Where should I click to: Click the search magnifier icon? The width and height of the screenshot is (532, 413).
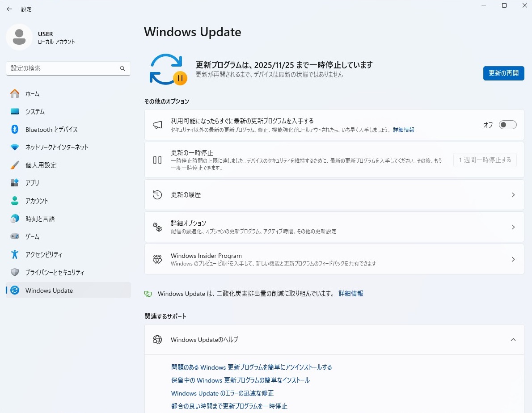[x=122, y=68]
